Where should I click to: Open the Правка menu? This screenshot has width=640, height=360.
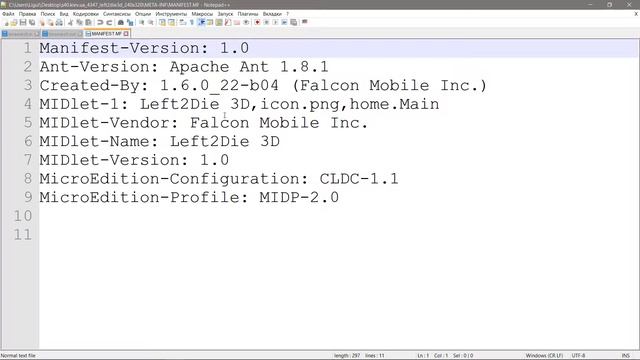click(x=27, y=14)
